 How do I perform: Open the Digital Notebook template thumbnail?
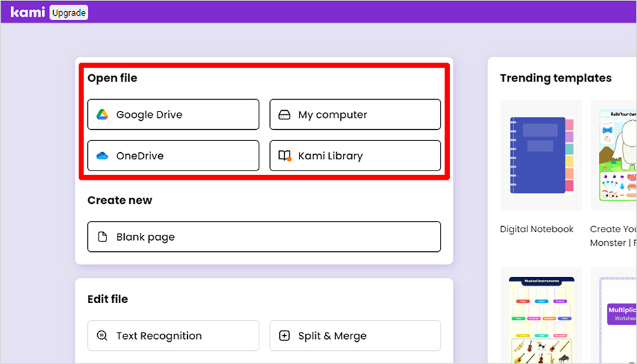pos(542,155)
